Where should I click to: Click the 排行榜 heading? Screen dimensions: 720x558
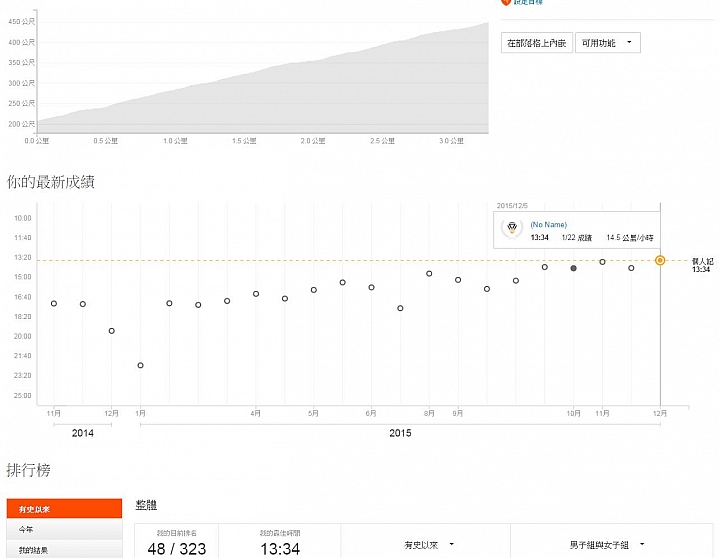click(x=28, y=470)
